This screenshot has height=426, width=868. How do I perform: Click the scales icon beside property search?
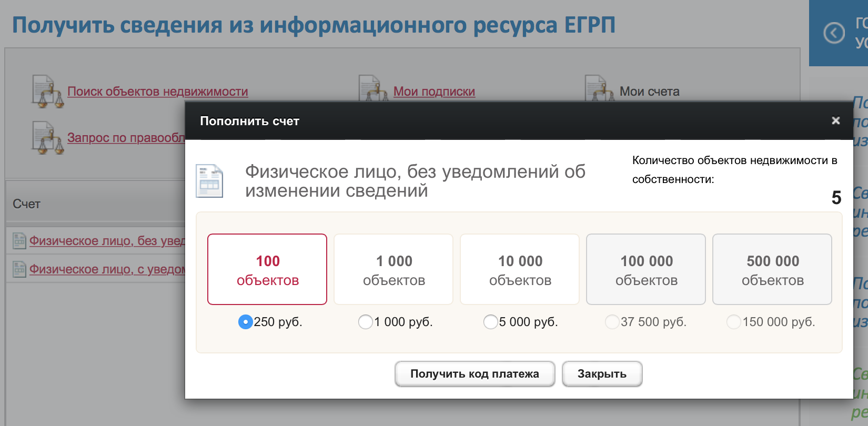coord(48,92)
